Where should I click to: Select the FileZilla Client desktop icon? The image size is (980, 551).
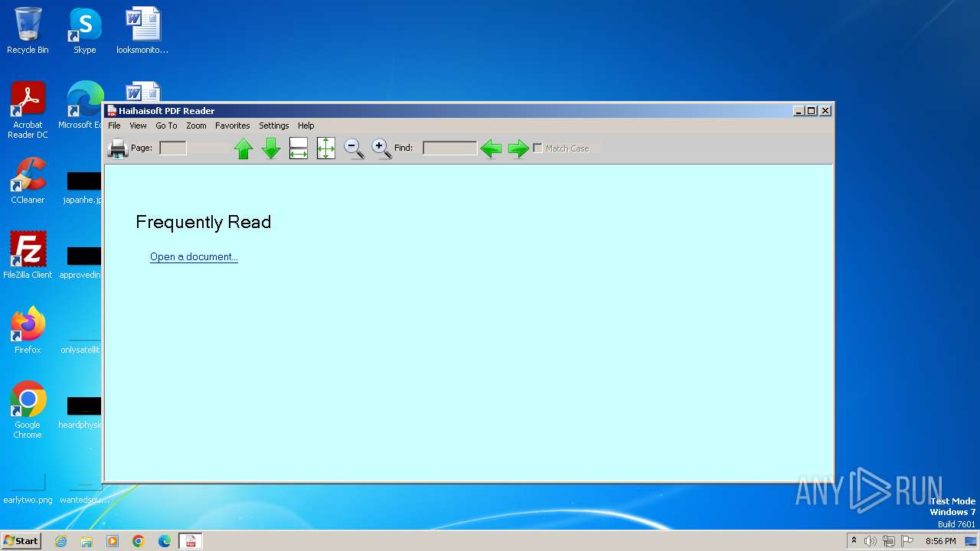click(x=28, y=255)
